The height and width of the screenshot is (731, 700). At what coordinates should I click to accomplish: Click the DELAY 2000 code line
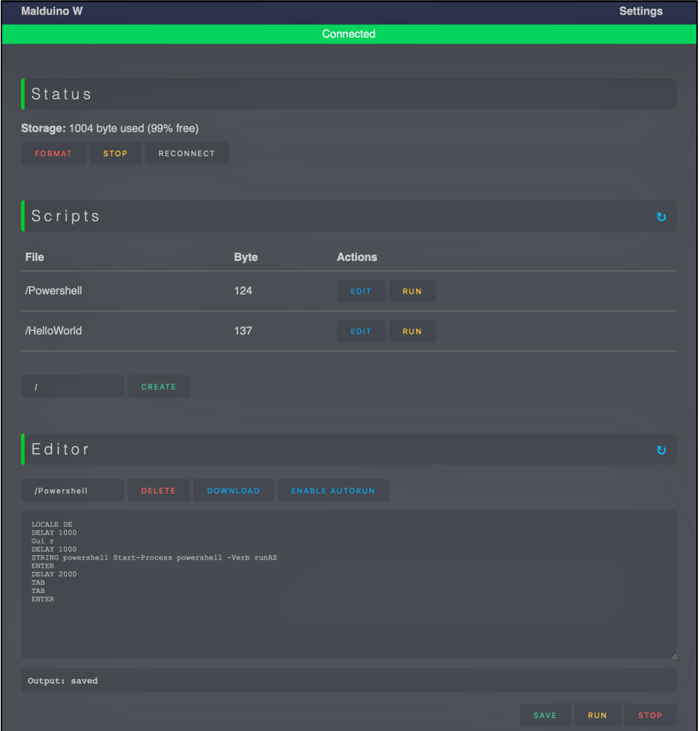[x=54, y=574]
